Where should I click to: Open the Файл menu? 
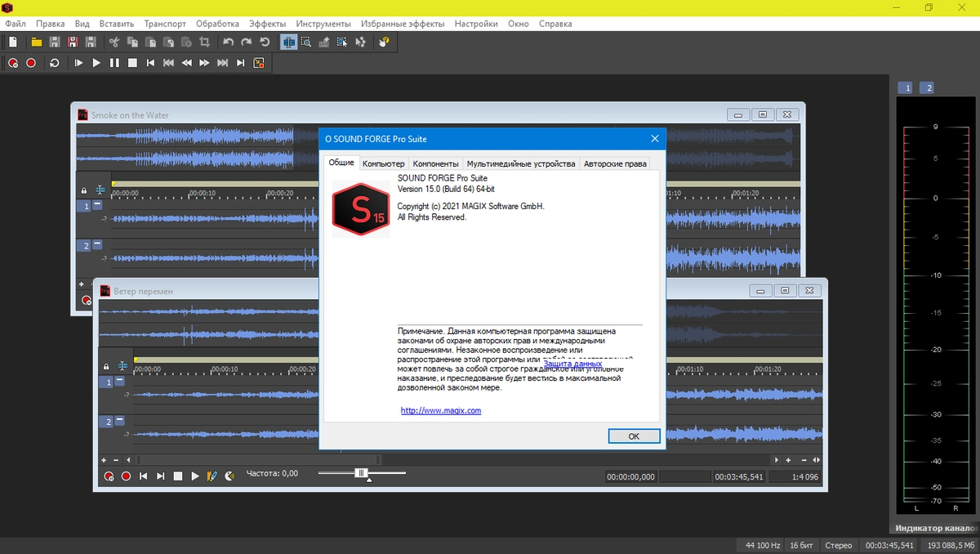(x=15, y=24)
